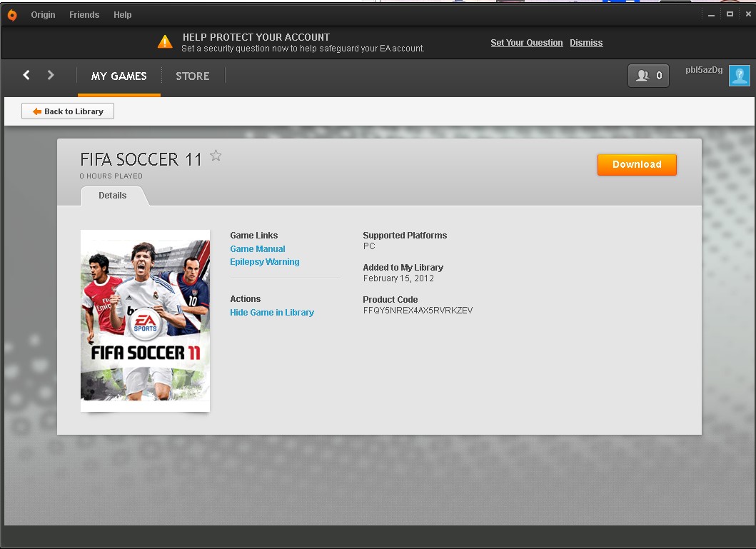Screen dimensions: 756x549
Task: Close the Origin window
Action: 748,14
